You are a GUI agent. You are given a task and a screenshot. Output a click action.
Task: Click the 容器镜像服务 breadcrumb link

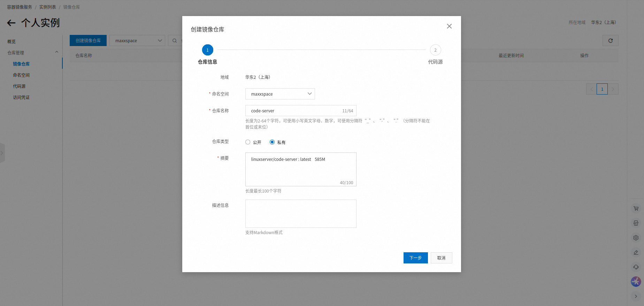pyautogui.click(x=20, y=7)
